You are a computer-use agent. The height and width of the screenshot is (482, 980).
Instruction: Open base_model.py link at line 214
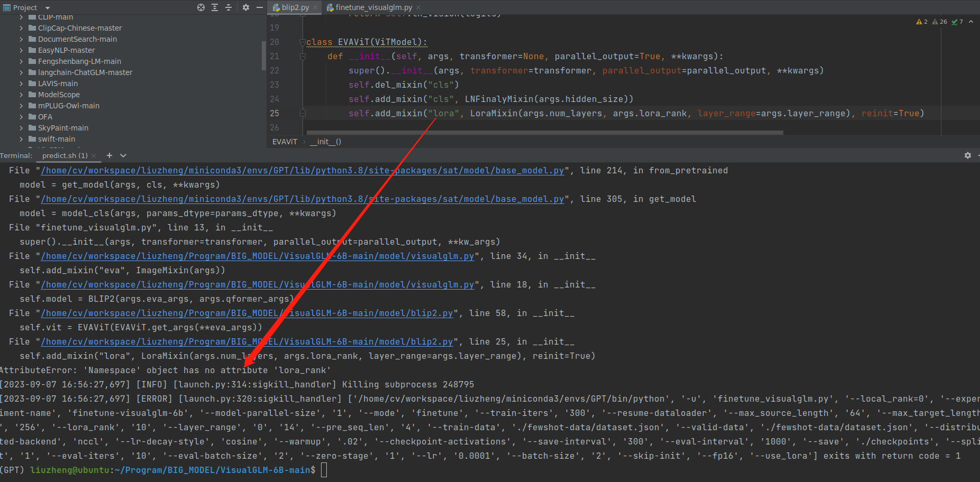click(303, 171)
